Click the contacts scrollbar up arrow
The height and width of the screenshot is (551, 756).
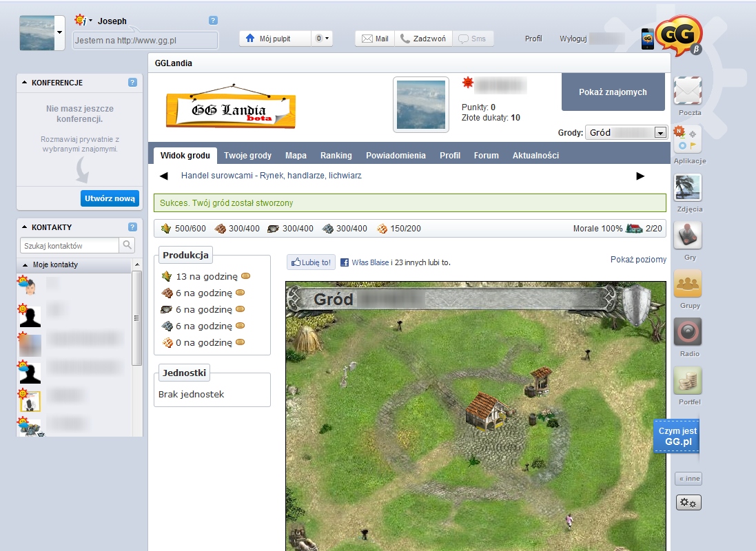[x=137, y=264]
